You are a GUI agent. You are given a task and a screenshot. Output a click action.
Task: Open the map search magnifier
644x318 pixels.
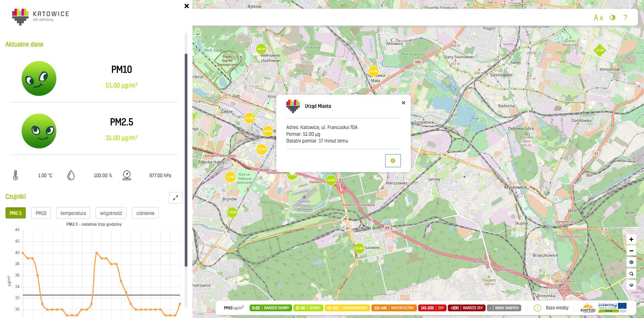(x=631, y=274)
